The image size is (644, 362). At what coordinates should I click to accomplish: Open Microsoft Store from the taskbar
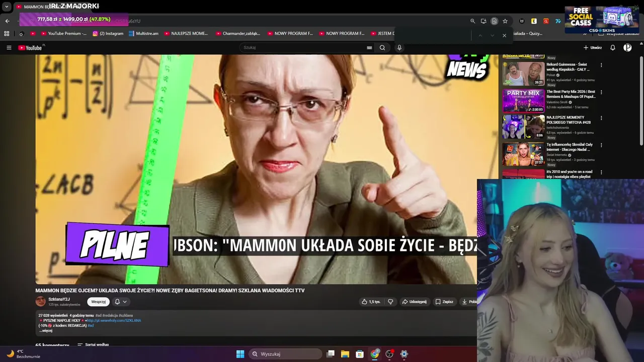360,354
